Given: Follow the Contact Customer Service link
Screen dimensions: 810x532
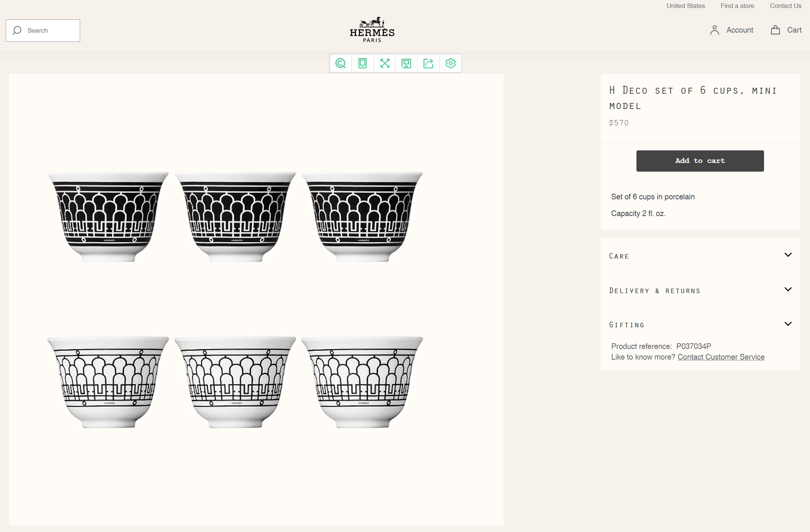Looking at the screenshot, I should click(721, 357).
